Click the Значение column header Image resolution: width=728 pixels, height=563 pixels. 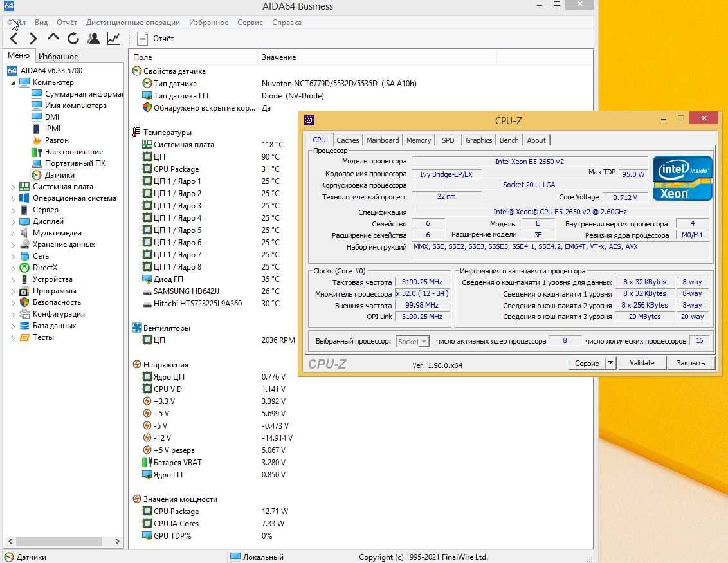coord(376,57)
